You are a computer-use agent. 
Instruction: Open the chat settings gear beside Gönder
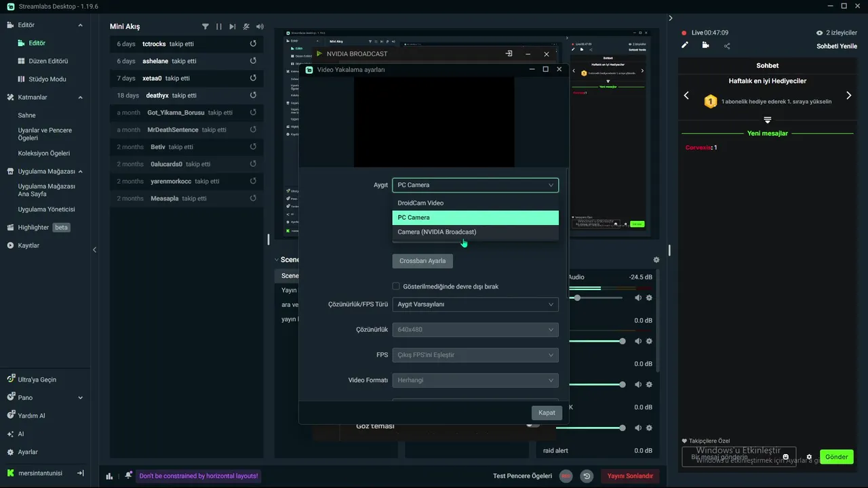click(809, 457)
